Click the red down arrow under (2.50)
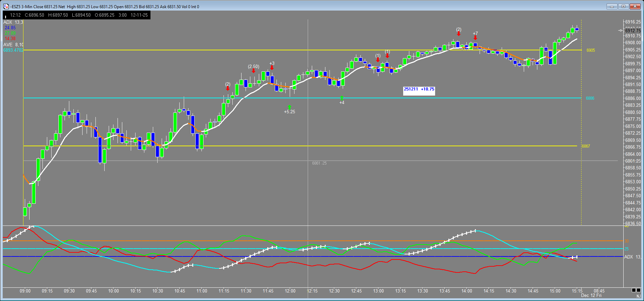The height and width of the screenshot is (301, 644). (253, 71)
